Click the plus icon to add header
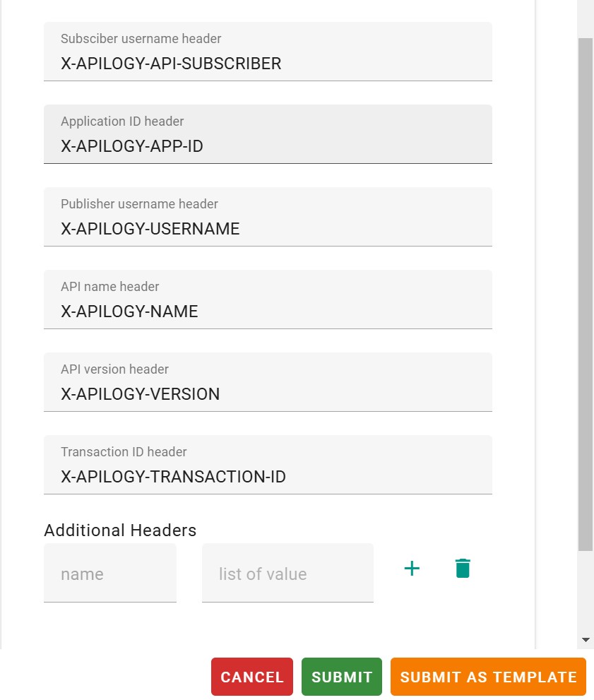 [x=412, y=568]
